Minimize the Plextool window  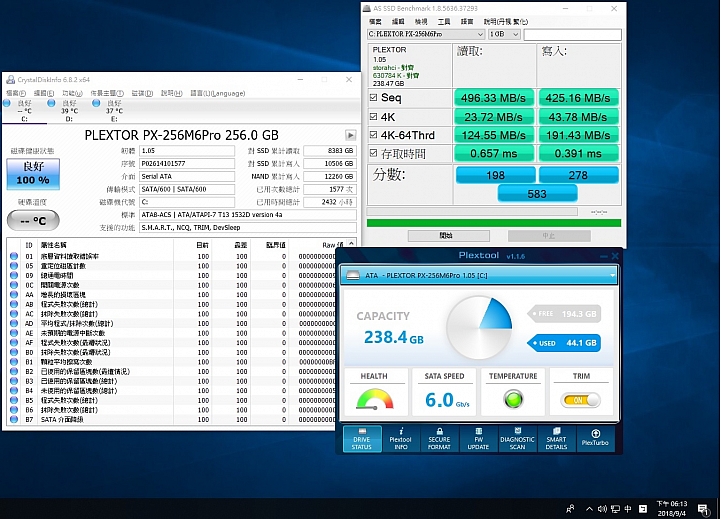604,256
